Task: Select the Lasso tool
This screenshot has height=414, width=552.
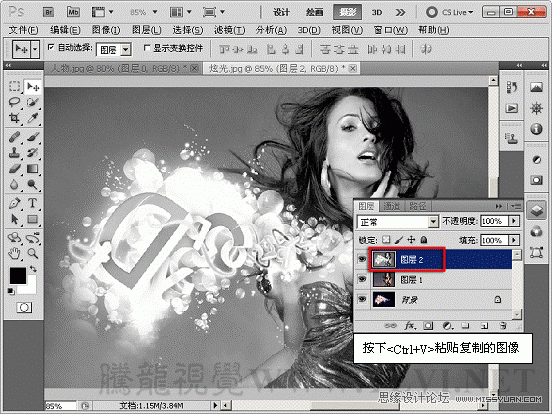Action: 14,102
